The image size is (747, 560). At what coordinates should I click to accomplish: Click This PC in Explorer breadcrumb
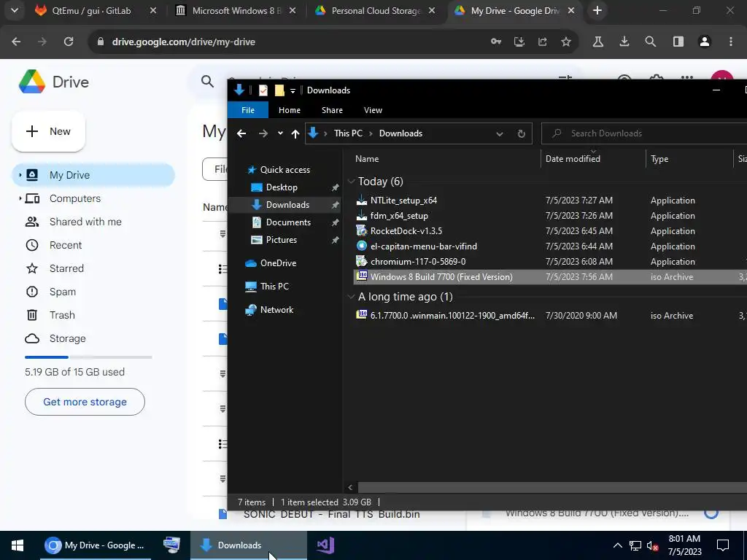coord(348,133)
